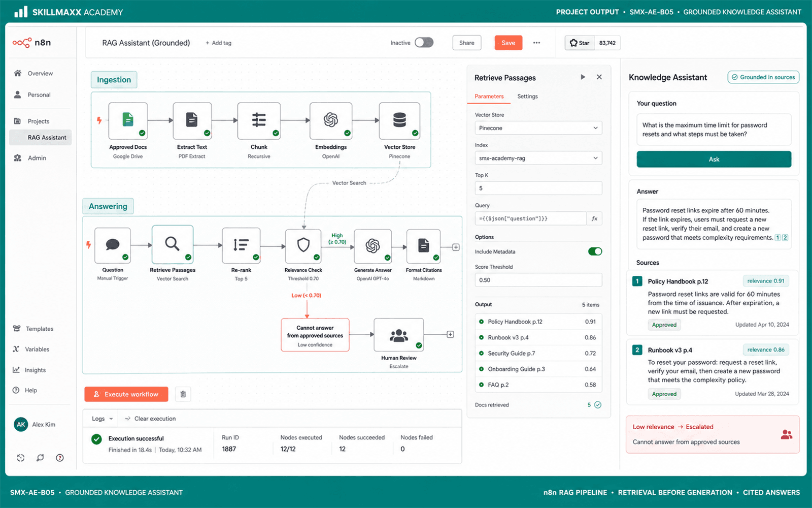Close the Retrieve Passages panel

[x=599, y=77]
